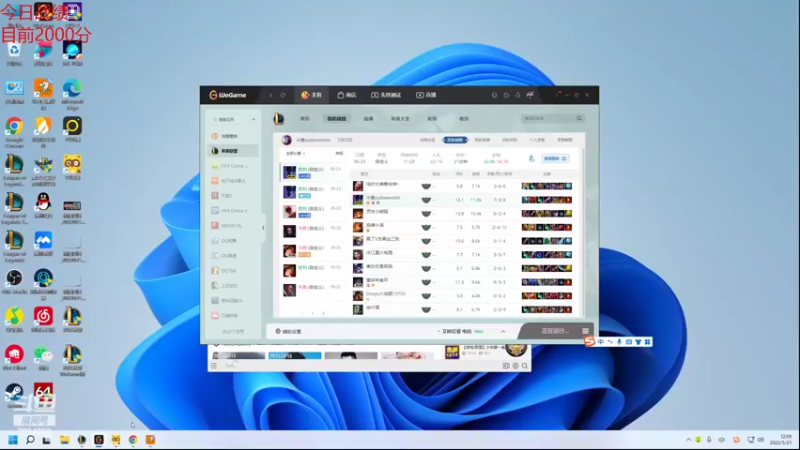Show hidden system tray icons
This screenshot has width=800, height=450.
coord(689,440)
